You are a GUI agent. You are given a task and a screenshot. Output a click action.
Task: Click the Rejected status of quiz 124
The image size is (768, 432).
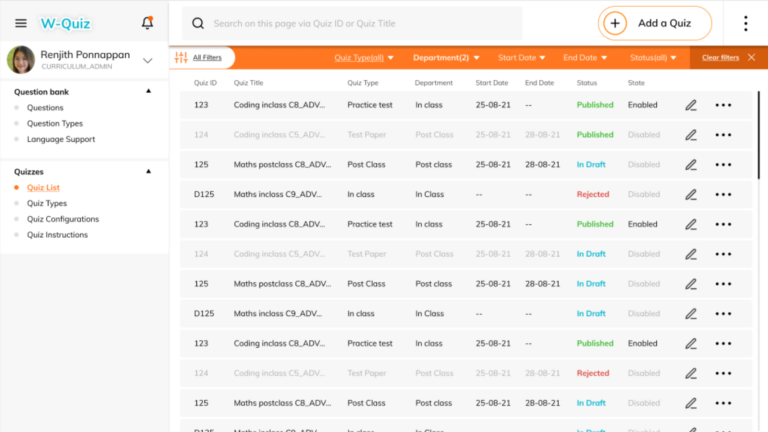[x=593, y=373]
